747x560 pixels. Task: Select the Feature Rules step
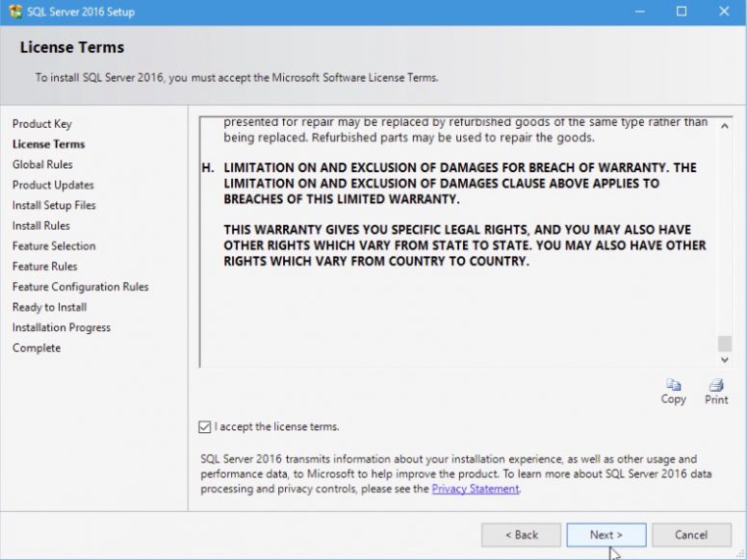(45, 267)
